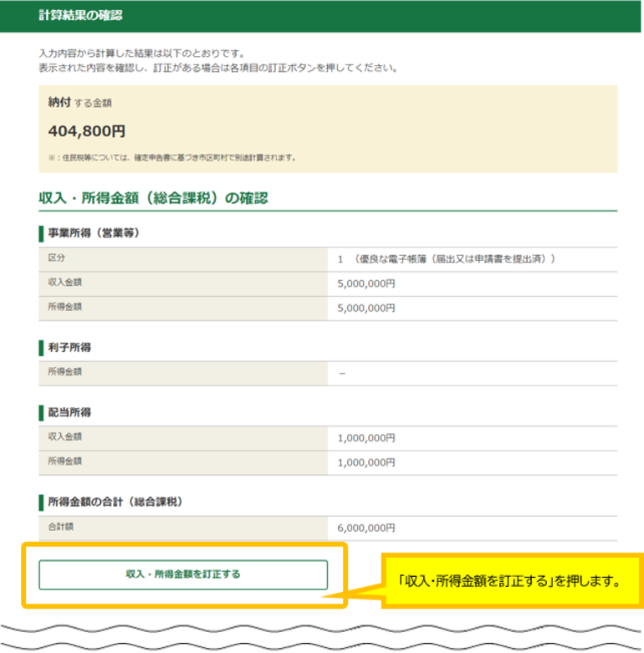Screen dimensions: 644x653
Task: Click the 区分 row label
Action: [57, 259]
